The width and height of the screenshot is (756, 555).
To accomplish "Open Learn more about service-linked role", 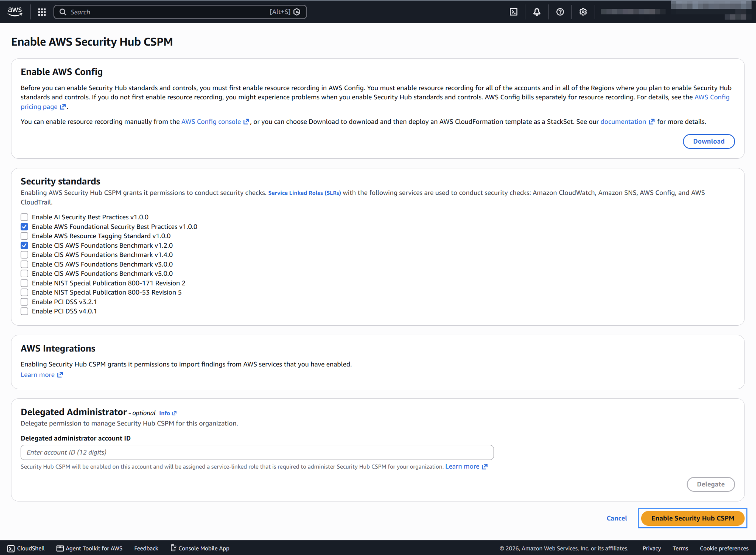I will point(466,466).
